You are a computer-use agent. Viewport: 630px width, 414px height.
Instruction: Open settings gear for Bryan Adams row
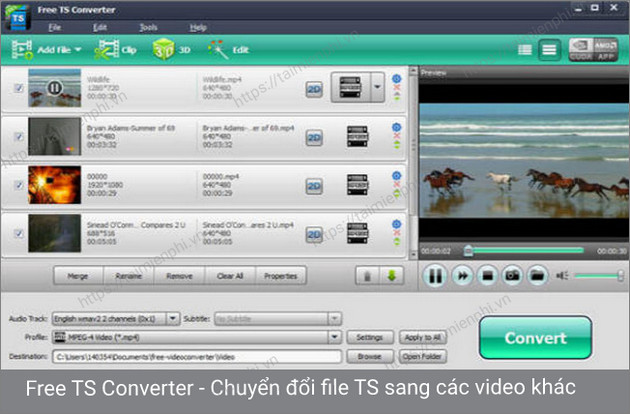[397, 127]
